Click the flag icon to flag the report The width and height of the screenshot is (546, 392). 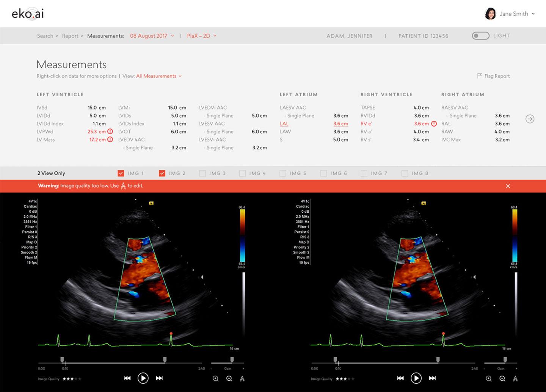[x=479, y=76]
